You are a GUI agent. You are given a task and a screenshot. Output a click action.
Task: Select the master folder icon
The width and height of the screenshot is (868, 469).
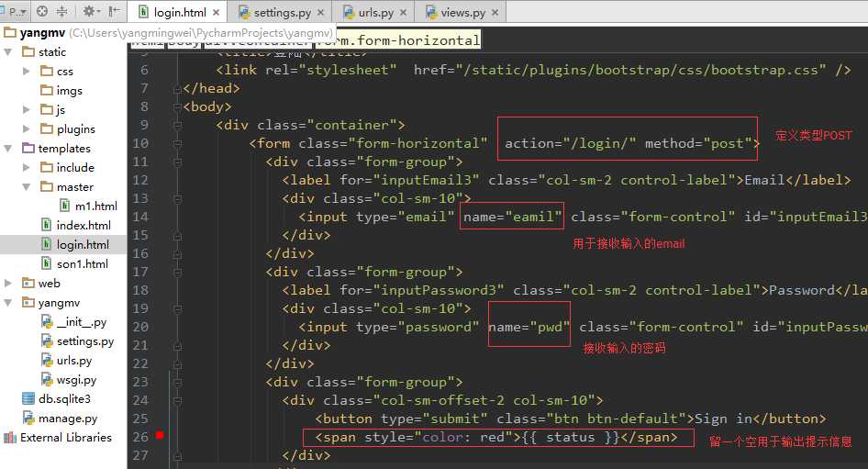click(47, 186)
